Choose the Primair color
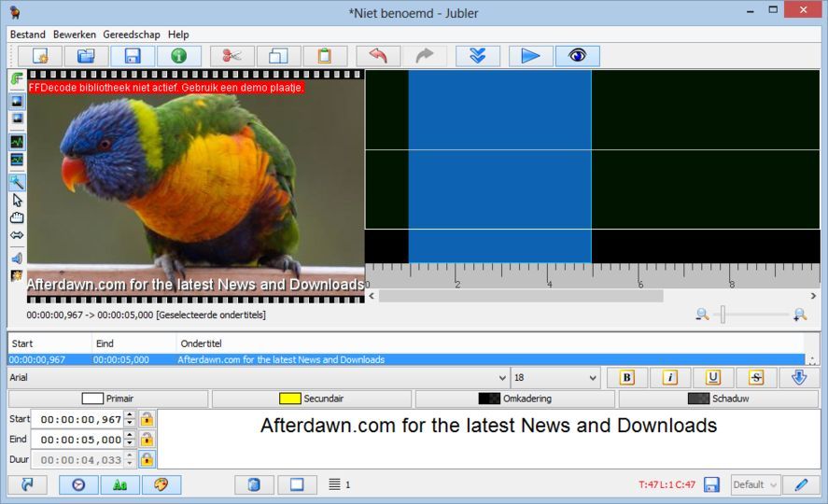Screen dimensions: 828x504 tap(108, 399)
